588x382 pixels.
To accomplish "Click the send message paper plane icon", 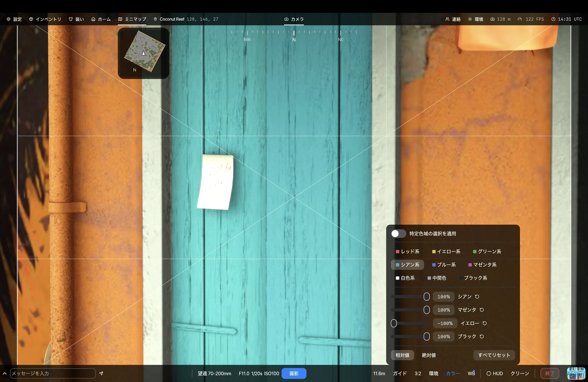I will click(101, 373).
